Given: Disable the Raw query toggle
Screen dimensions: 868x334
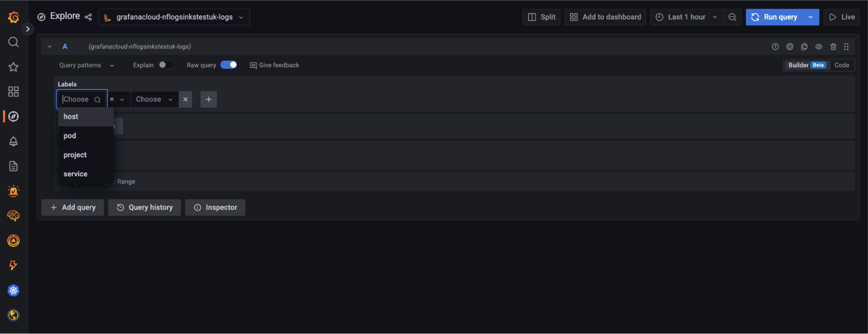Looking at the screenshot, I should tap(229, 65).
